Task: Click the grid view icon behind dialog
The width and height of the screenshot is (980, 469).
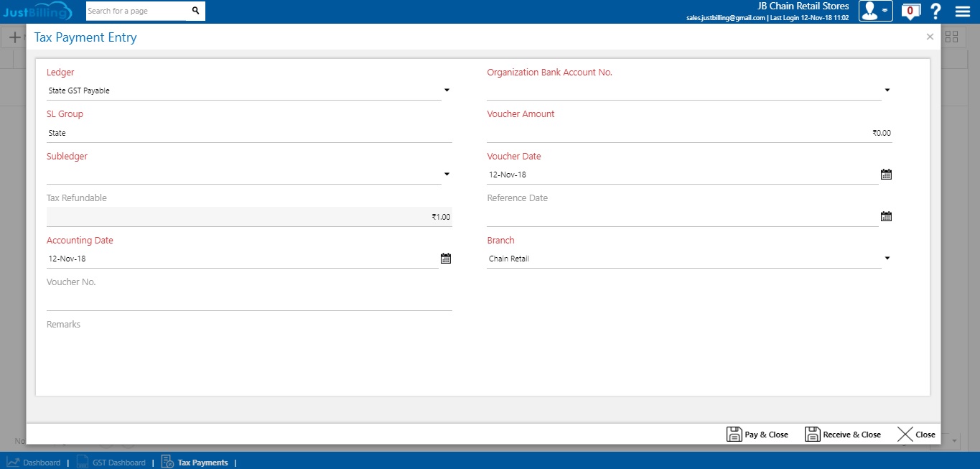Action: [952, 37]
